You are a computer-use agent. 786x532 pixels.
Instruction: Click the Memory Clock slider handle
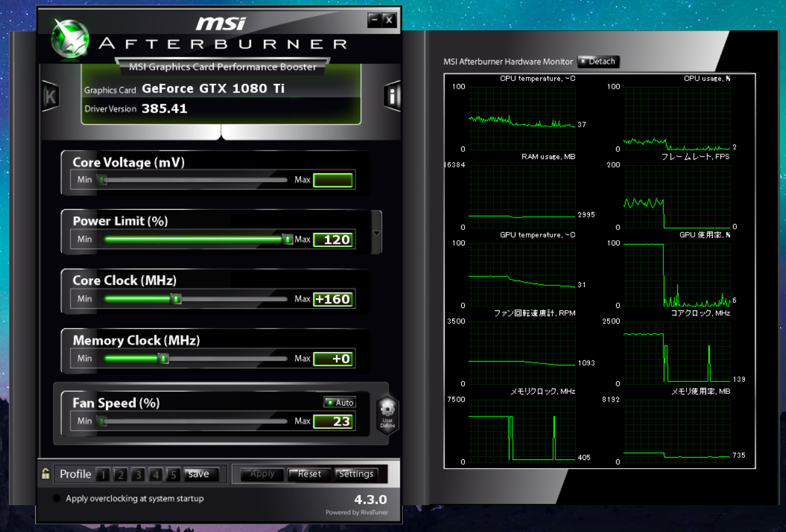click(164, 359)
